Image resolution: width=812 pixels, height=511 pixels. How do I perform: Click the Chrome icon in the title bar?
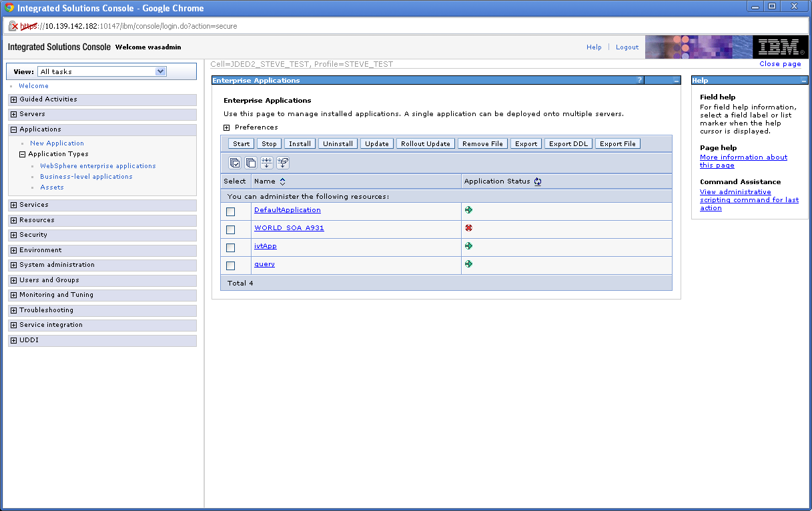click(10, 8)
